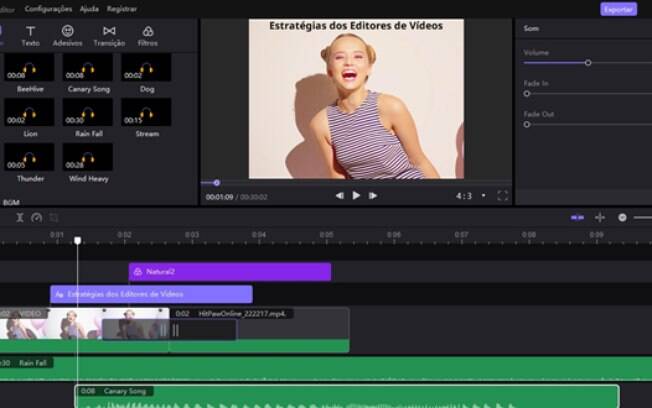Adjust the Volume slider handle
The image size is (652, 408).
pyautogui.click(x=588, y=63)
